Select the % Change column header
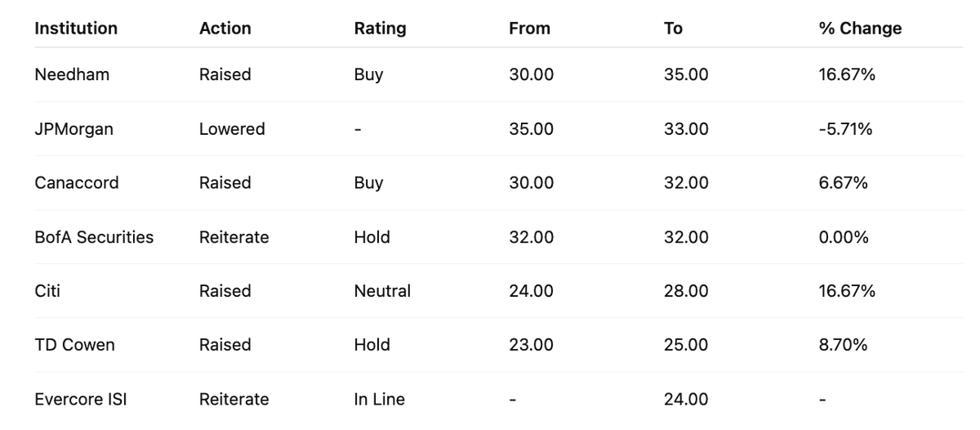The width and height of the screenshot is (980, 430). [860, 29]
